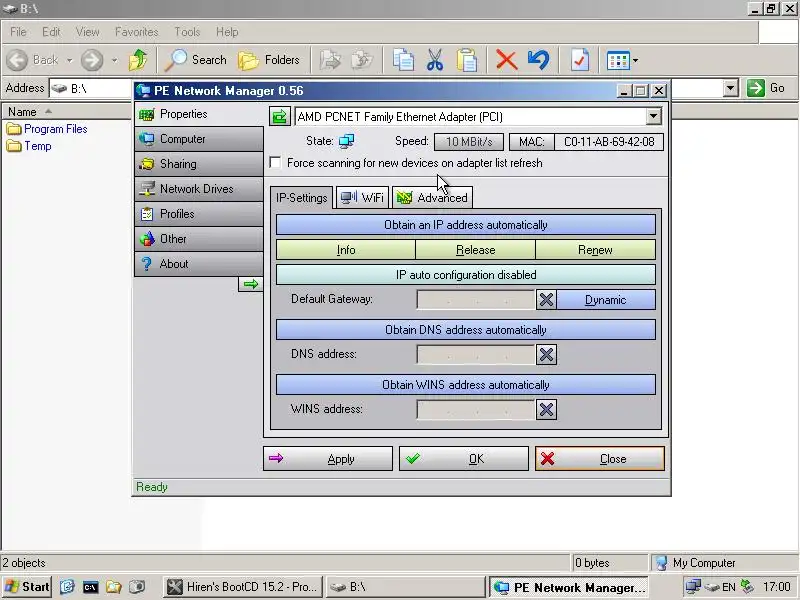Image resolution: width=800 pixels, height=600 pixels.
Task: Toggle Obtain an IP address automatically
Action: 465,225
